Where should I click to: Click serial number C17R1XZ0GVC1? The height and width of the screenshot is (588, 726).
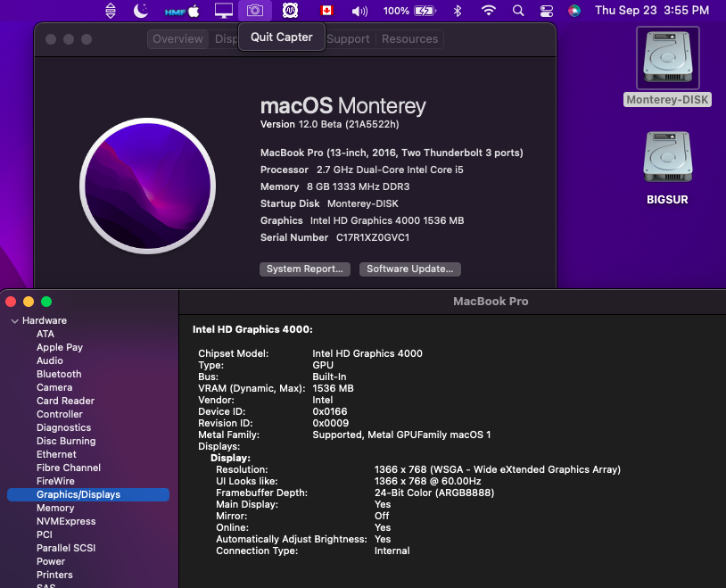click(373, 237)
